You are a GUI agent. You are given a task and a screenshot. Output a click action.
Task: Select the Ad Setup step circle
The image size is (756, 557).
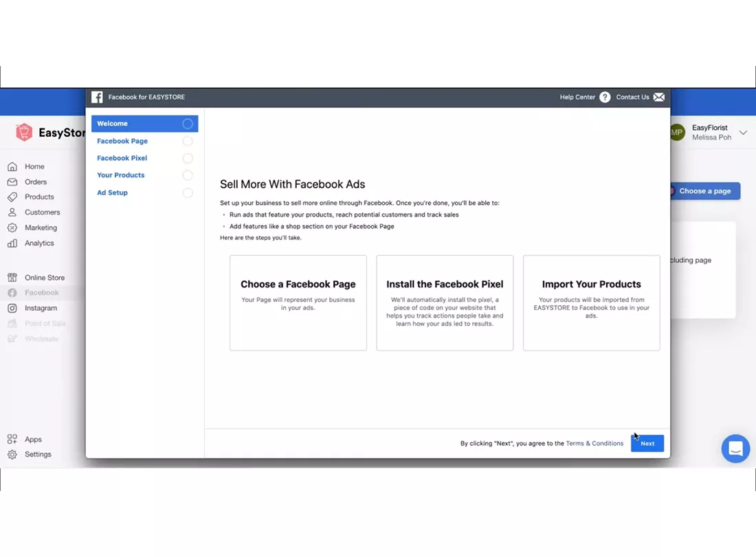click(188, 193)
